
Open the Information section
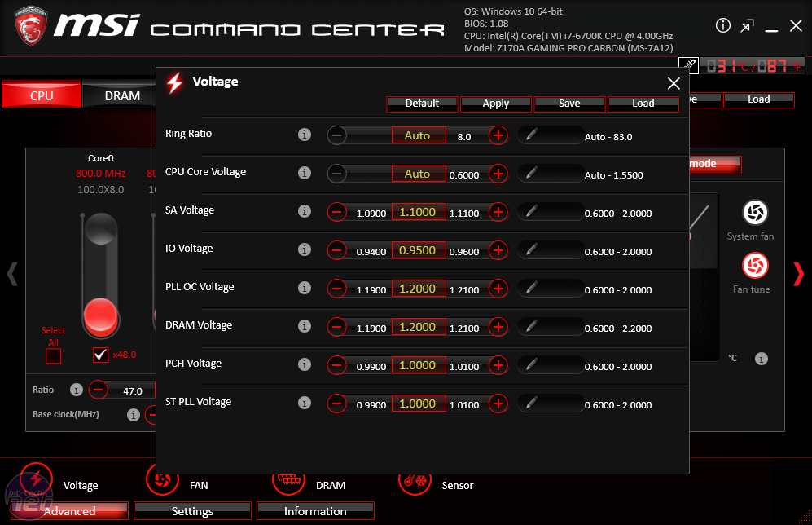pyautogui.click(x=315, y=511)
